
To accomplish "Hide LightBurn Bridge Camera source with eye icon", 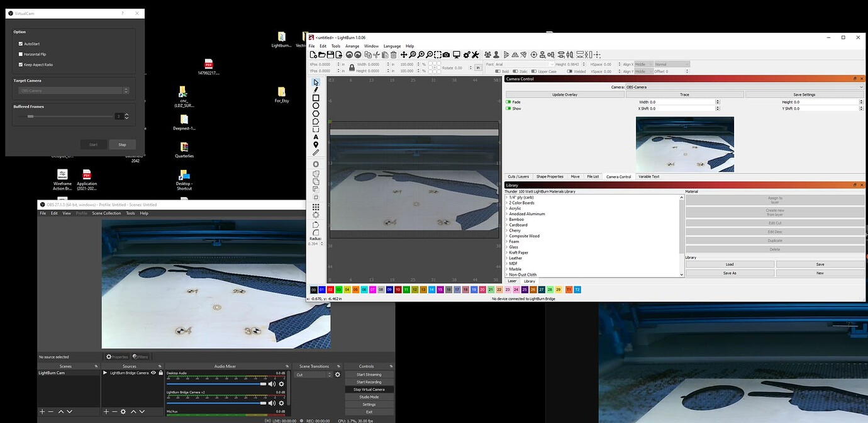I will pos(153,373).
